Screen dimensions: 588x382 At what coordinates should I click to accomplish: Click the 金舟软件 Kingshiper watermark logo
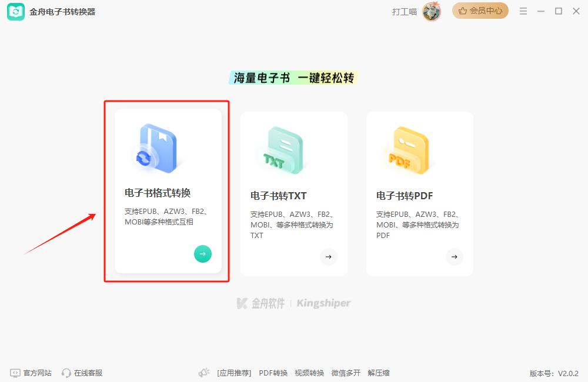click(293, 303)
